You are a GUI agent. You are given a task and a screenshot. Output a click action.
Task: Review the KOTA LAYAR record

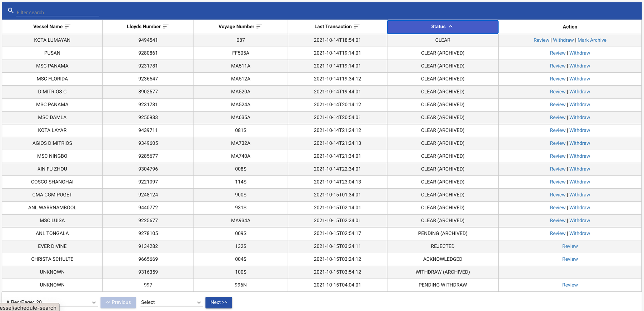[x=558, y=130]
